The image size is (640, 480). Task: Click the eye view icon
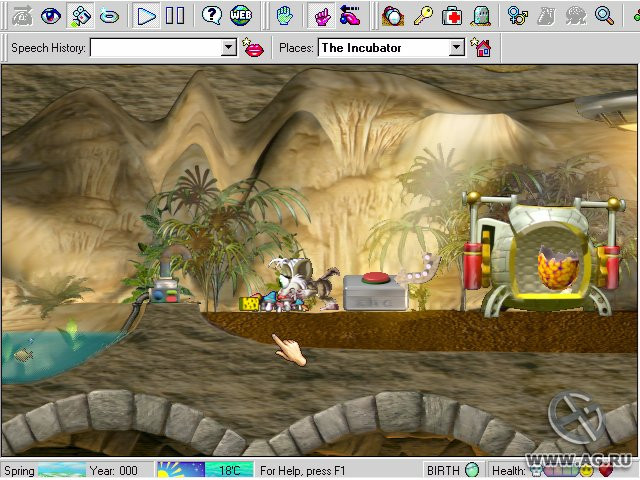51,16
